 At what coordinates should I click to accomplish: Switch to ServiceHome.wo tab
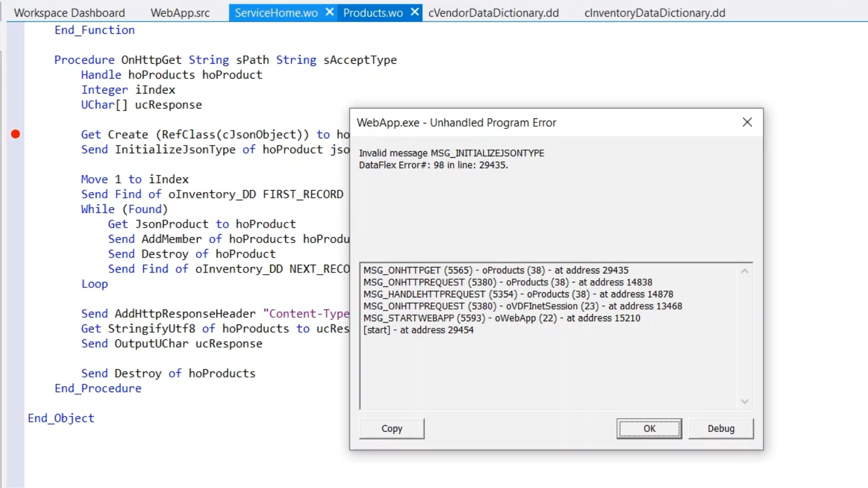pos(276,13)
